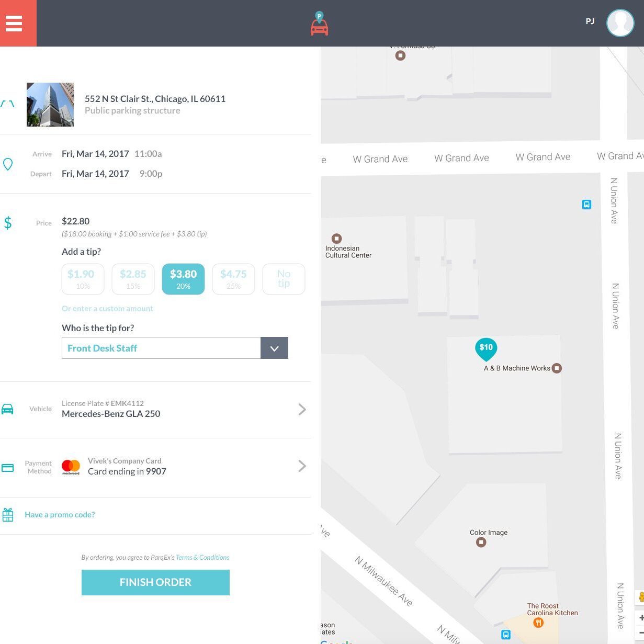Click the transit stop icon near W Grand Ave
644x644 pixels.
[x=586, y=205]
